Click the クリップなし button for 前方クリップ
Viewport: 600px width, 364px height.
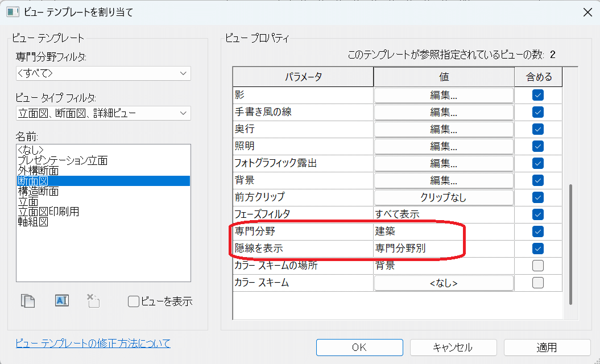(x=444, y=198)
